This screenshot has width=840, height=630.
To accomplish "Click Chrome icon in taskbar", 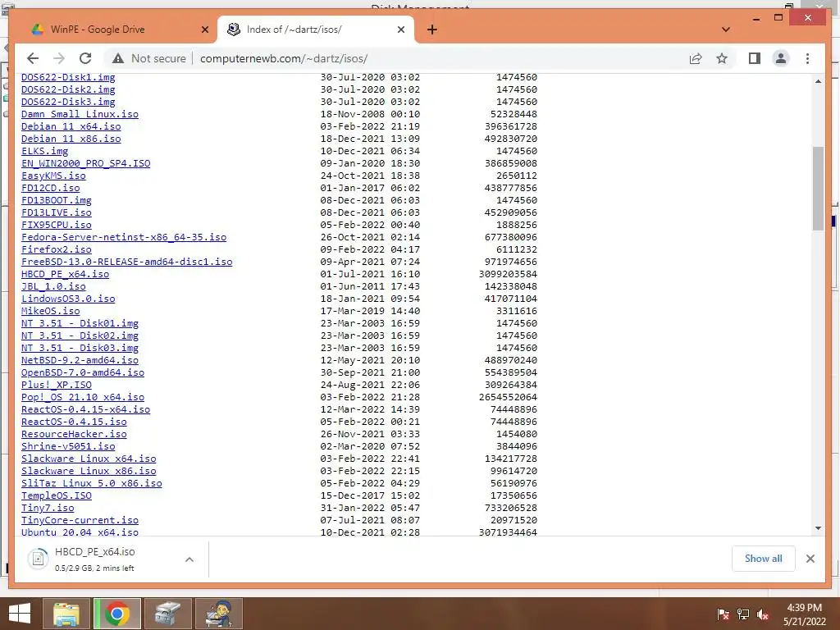I will tap(117, 614).
